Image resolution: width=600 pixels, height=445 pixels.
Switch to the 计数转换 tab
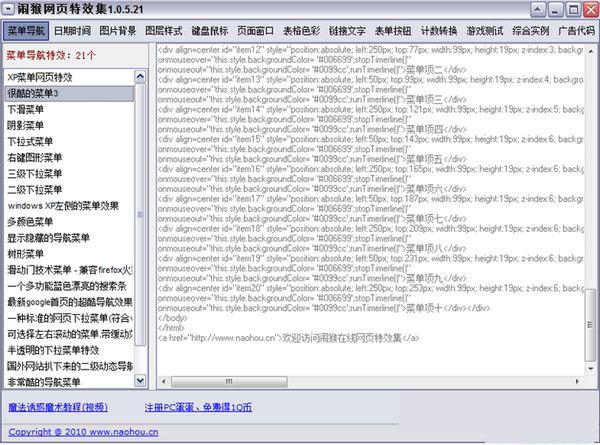pos(439,31)
